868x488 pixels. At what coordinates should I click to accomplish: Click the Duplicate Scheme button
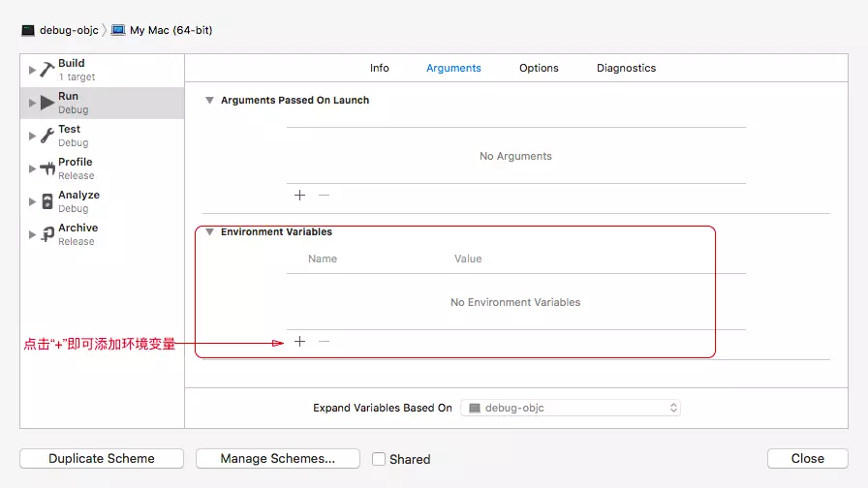click(x=102, y=459)
